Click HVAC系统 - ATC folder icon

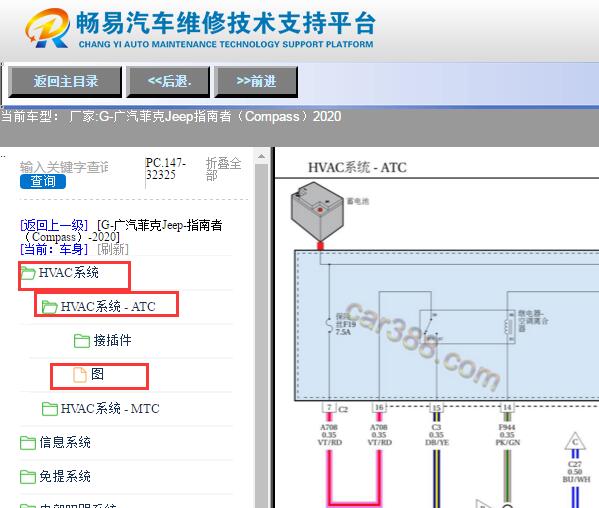[50, 307]
